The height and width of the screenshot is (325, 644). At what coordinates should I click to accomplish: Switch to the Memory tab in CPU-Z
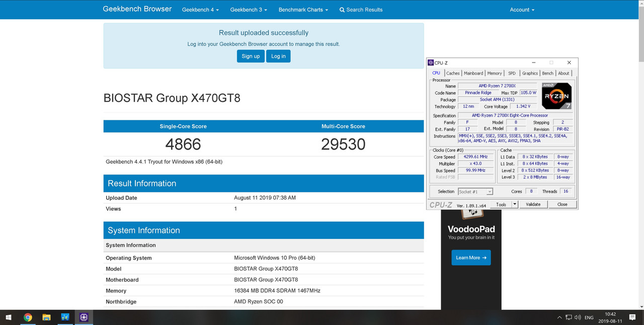click(x=495, y=74)
